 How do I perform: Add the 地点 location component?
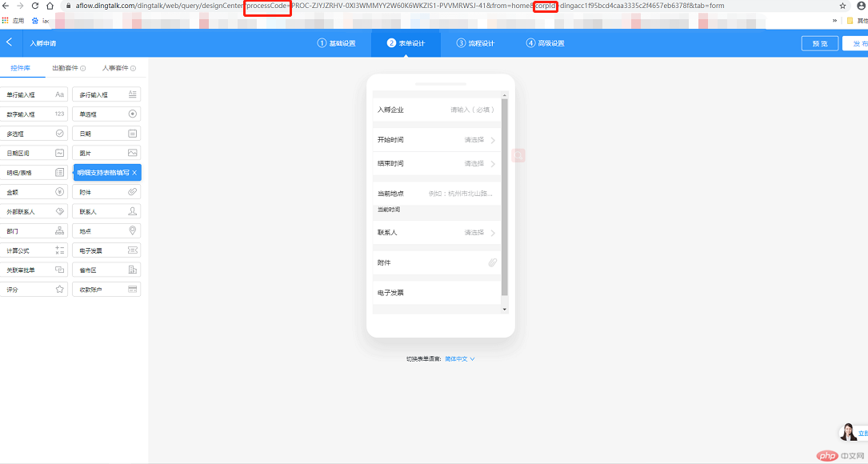click(x=105, y=230)
